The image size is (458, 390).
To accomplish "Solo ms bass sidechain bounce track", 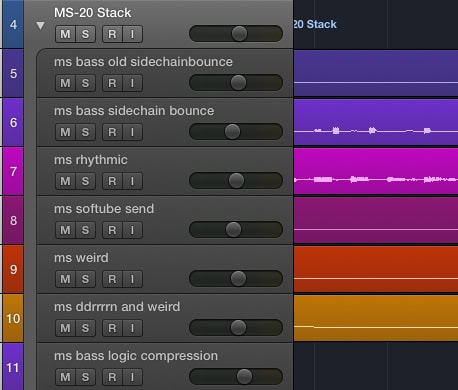I will (86, 132).
